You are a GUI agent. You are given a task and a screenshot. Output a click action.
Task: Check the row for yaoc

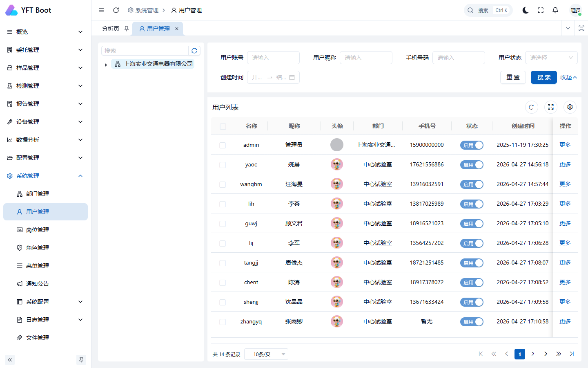click(223, 165)
